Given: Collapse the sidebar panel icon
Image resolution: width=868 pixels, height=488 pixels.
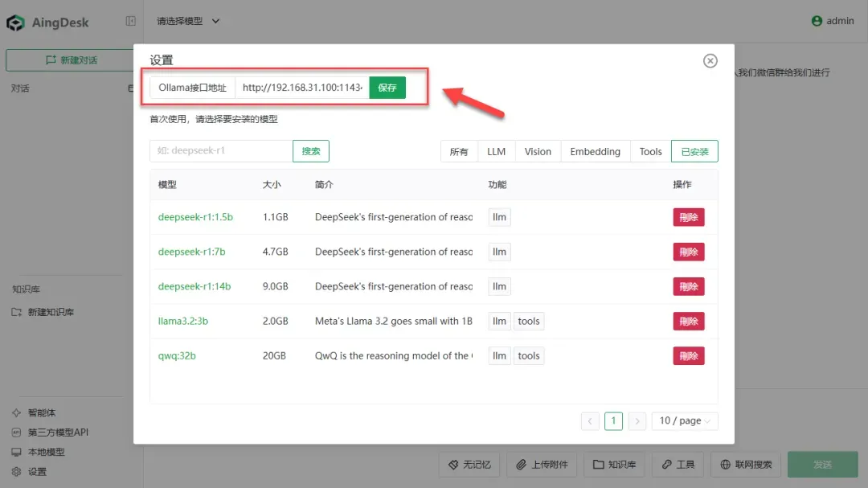Looking at the screenshot, I should 131,21.
